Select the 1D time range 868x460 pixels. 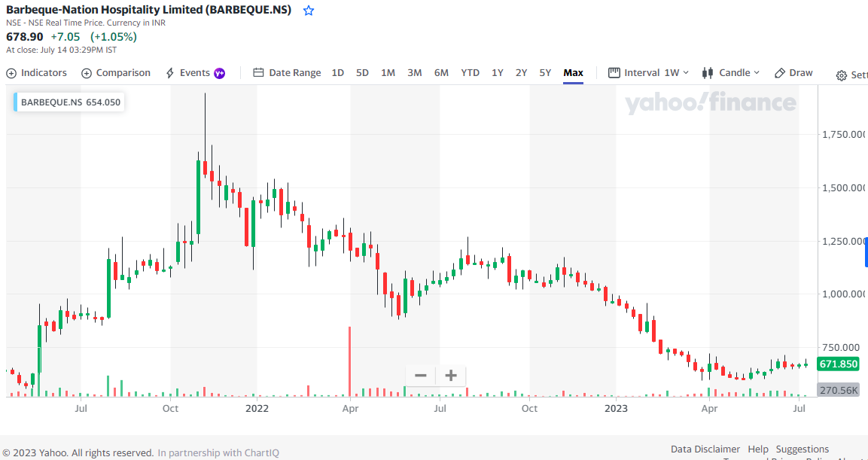338,72
